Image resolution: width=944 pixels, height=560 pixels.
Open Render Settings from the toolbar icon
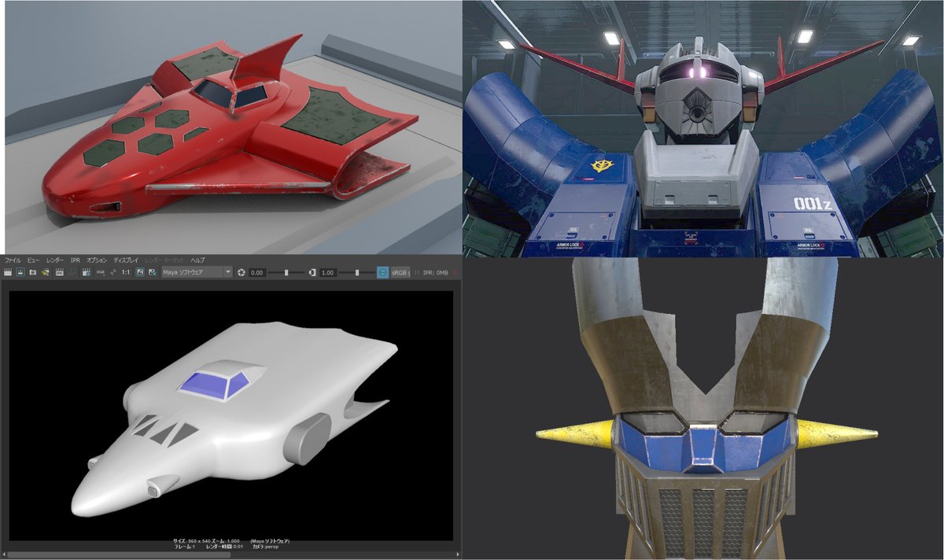[87, 272]
